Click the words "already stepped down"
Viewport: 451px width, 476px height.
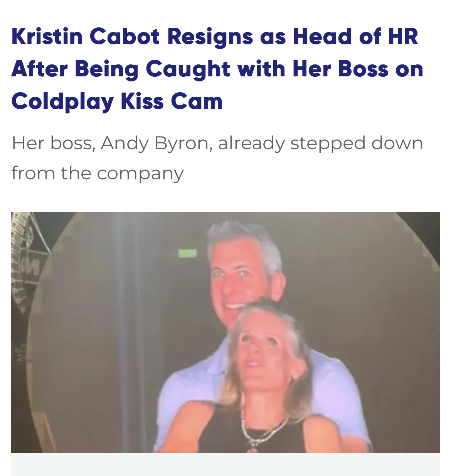320,143
